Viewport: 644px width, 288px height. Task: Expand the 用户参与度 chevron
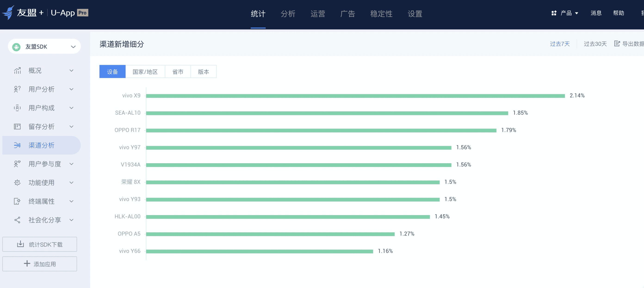(71, 164)
